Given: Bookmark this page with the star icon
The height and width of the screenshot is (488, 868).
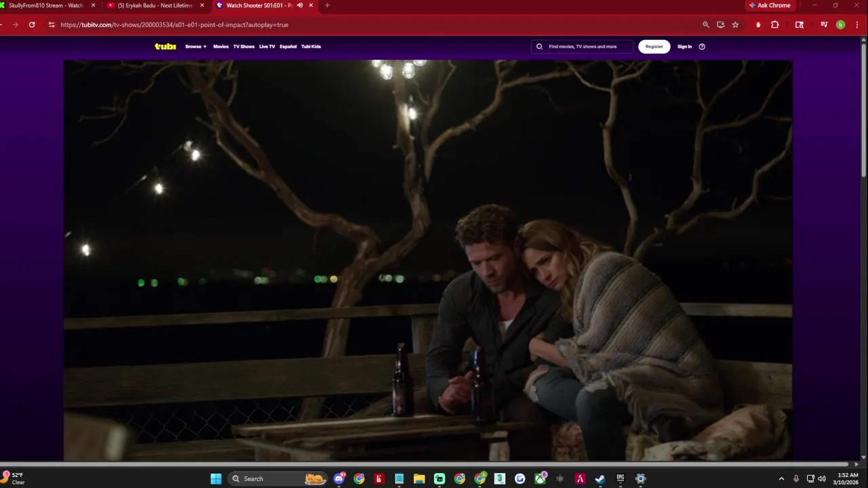Looking at the screenshot, I should coord(735,24).
